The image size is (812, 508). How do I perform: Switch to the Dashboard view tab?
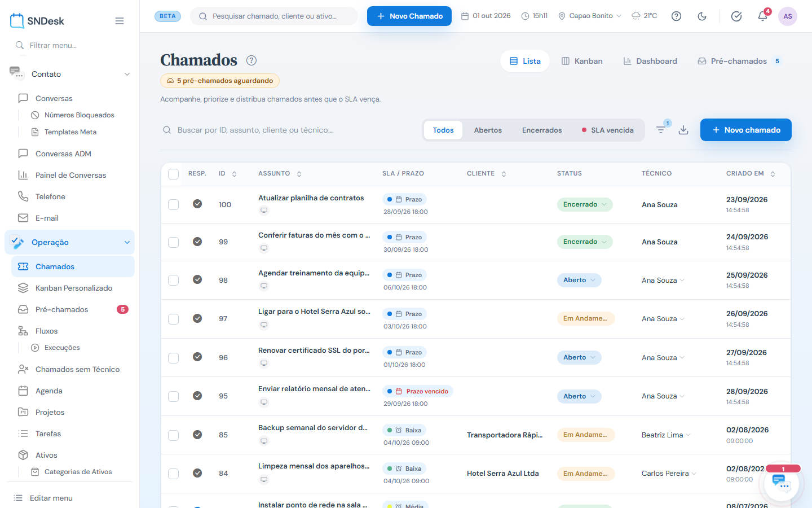pyautogui.click(x=650, y=61)
